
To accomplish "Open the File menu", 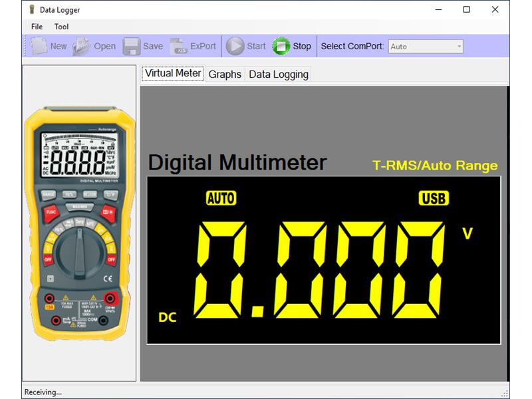I will click(x=37, y=27).
